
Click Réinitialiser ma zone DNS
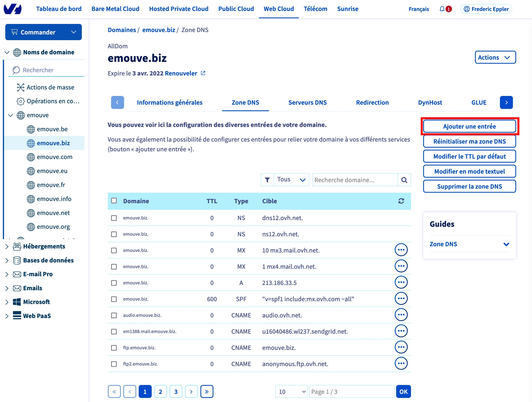tap(469, 141)
